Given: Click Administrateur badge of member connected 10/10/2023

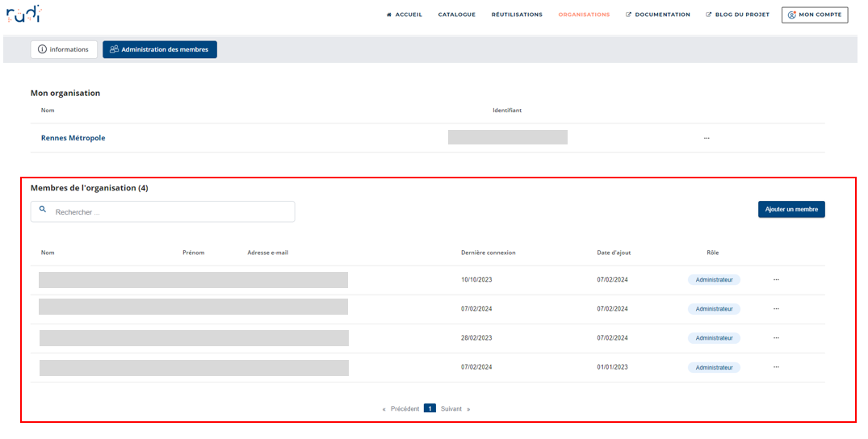Looking at the screenshot, I should point(714,280).
